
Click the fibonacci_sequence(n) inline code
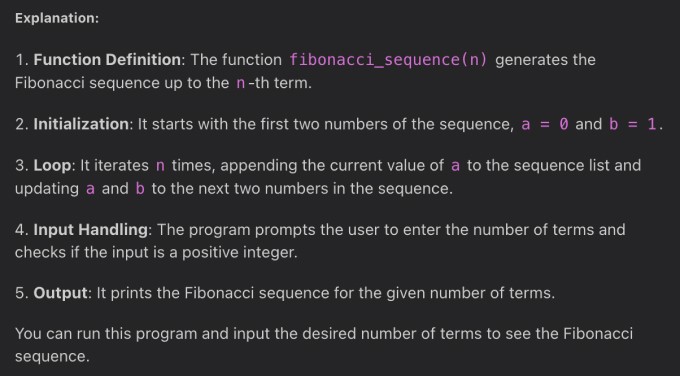pyautogui.click(x=388, y=60)
